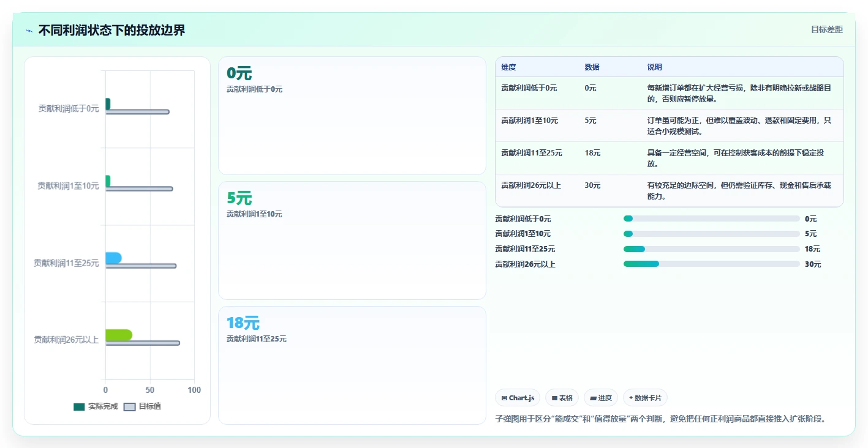Open the 目标差距 label in the header
This screenshot has width=868, height=448.
pos(827,29)
